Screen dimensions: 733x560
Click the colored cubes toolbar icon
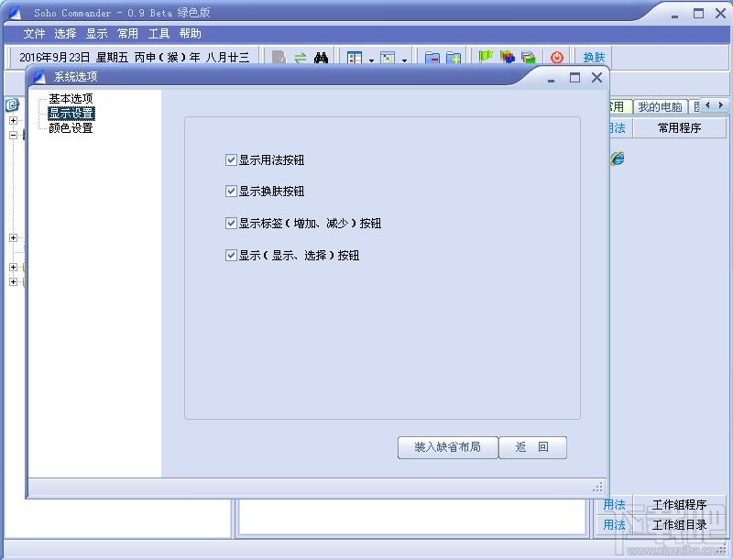[508, 57]
